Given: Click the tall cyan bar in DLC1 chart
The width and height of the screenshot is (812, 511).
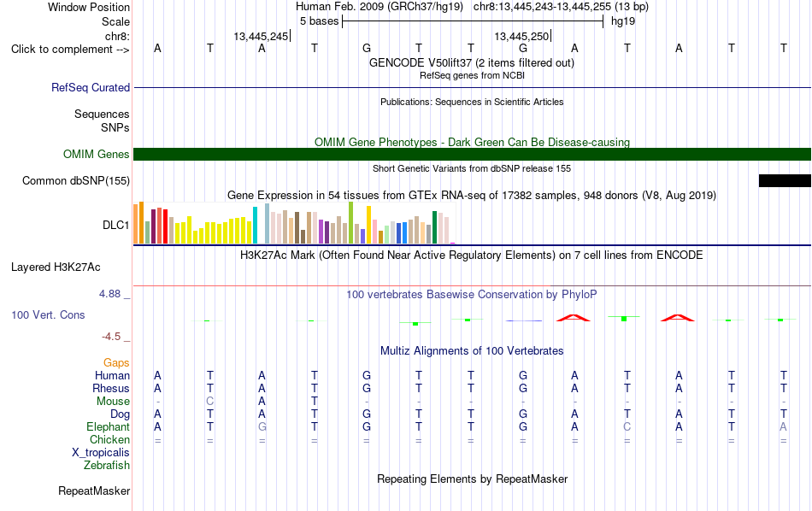Looking at the screenshot, I should coord(255,226).
